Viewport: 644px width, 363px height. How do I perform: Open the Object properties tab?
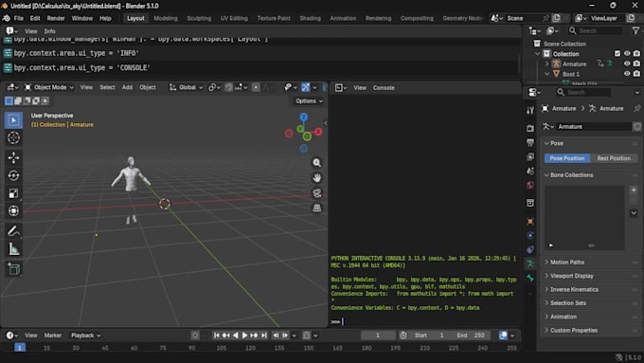[x=530, y=221]
